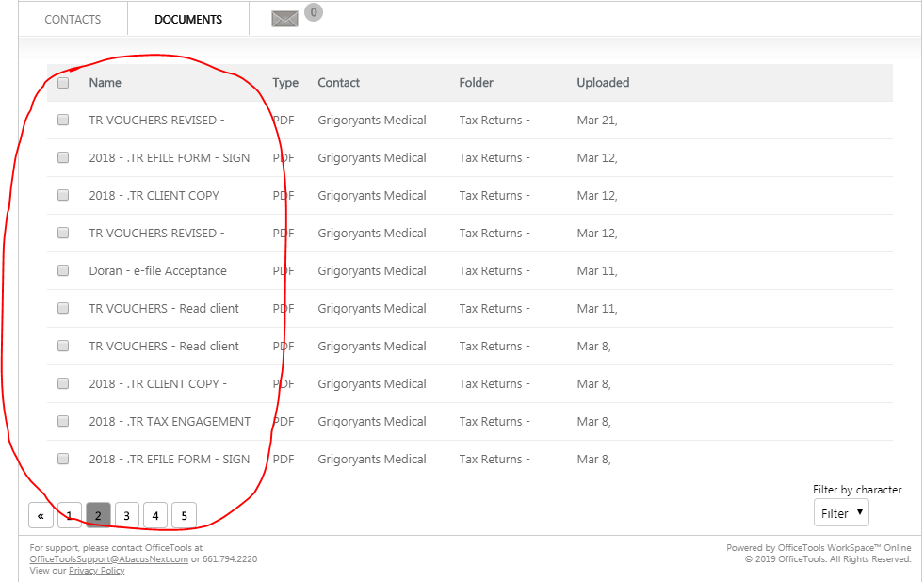The width and height of the screenshot is (924, 582).
Task: Select the Doran e-file Acceptance checkbox
Action: click(62, 270)
